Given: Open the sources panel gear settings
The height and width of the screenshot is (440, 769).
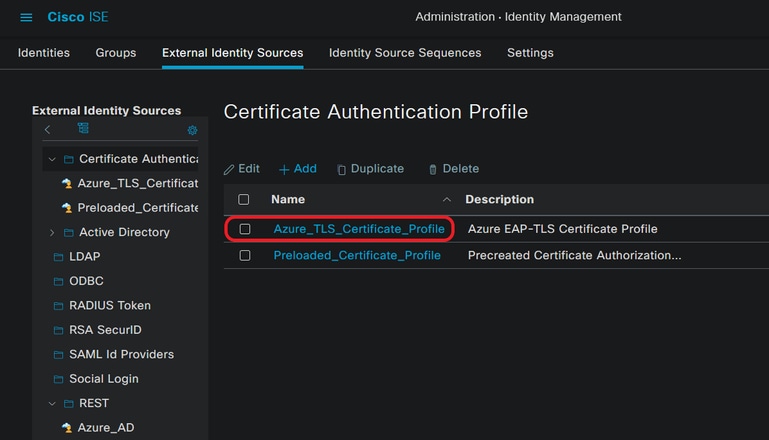Looking at the screenshot, I should point(192,130).
